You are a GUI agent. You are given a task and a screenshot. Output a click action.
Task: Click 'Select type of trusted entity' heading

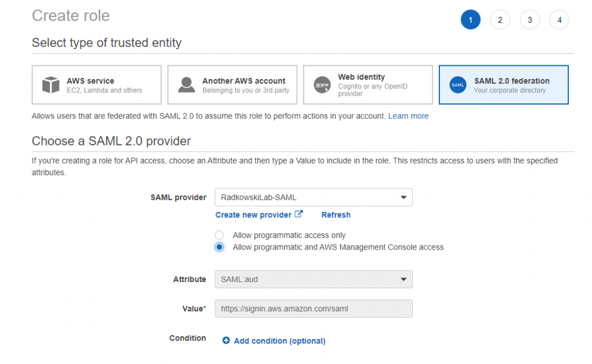[x=106, y=43]
